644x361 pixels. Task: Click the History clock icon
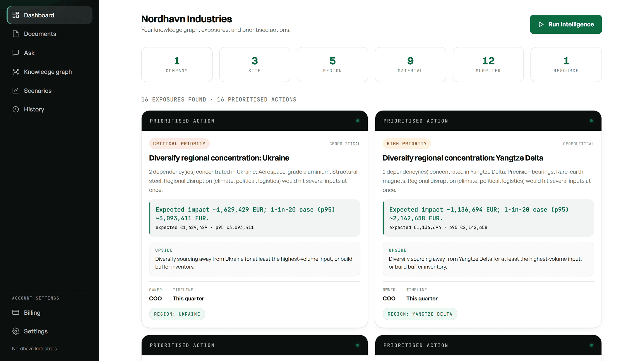click(16, 109)
